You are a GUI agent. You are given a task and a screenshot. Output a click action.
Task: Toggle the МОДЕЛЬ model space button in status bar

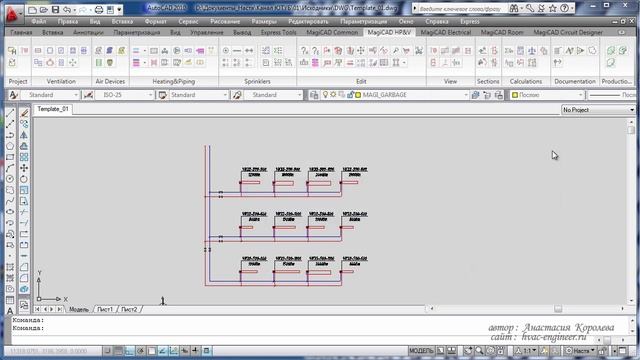[x=421, y=351]
